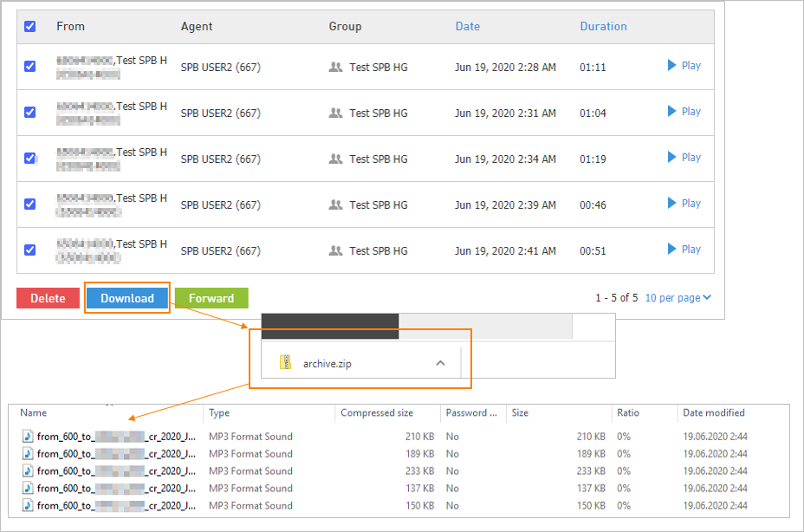Viewport: 804px width, 532px height.
Task: Play the 2:31 AM call recording
Action: [684, 111]
